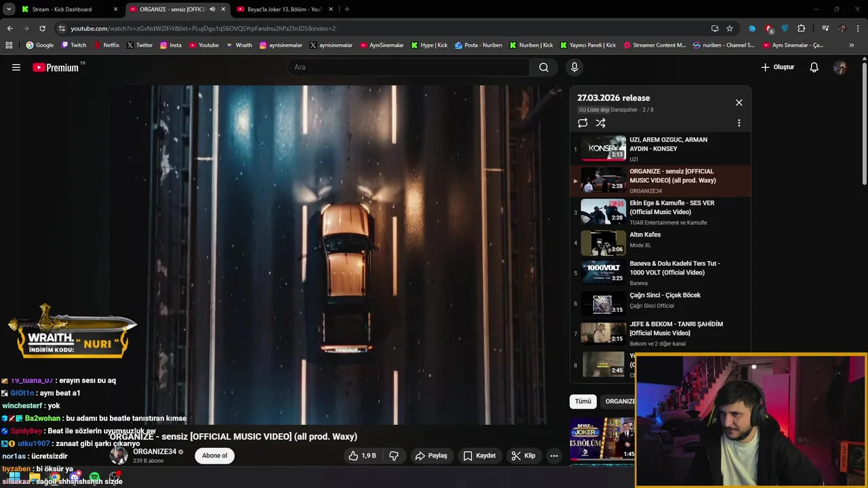Select the Tümü filter chip
This screenshot has height=488, width=868.
coord(583,401)
